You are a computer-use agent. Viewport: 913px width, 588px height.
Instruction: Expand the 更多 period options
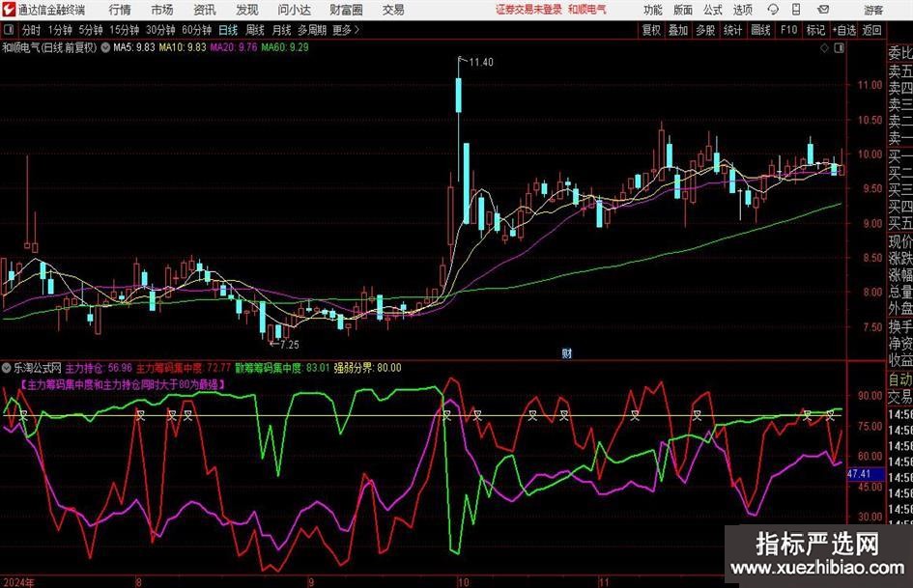[x=346, y=30]
